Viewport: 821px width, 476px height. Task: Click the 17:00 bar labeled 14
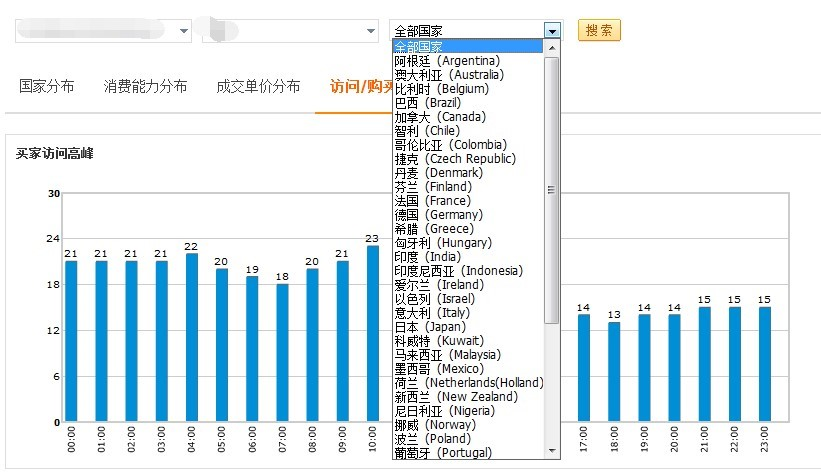584,368
